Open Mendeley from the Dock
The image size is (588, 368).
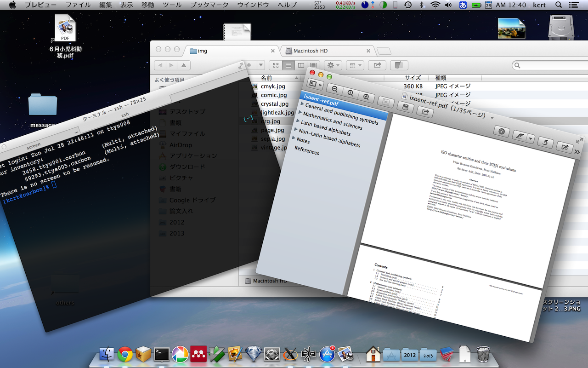click(198, 354)
